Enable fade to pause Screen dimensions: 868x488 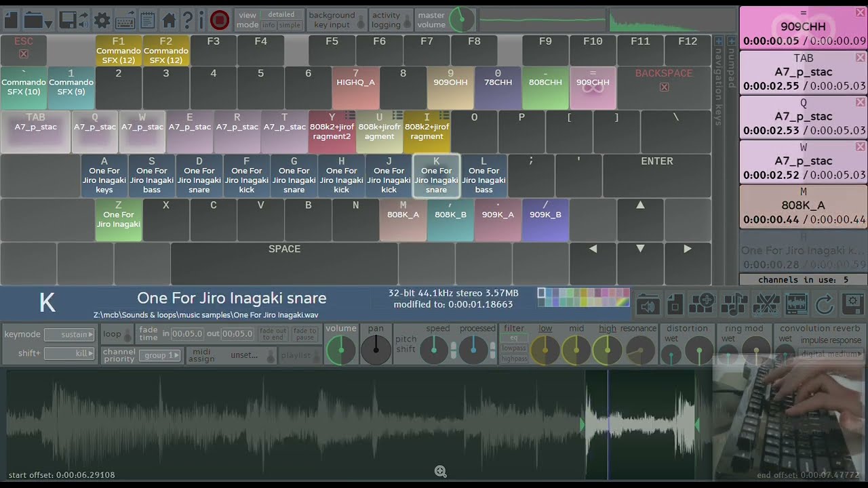coord(305,334)
